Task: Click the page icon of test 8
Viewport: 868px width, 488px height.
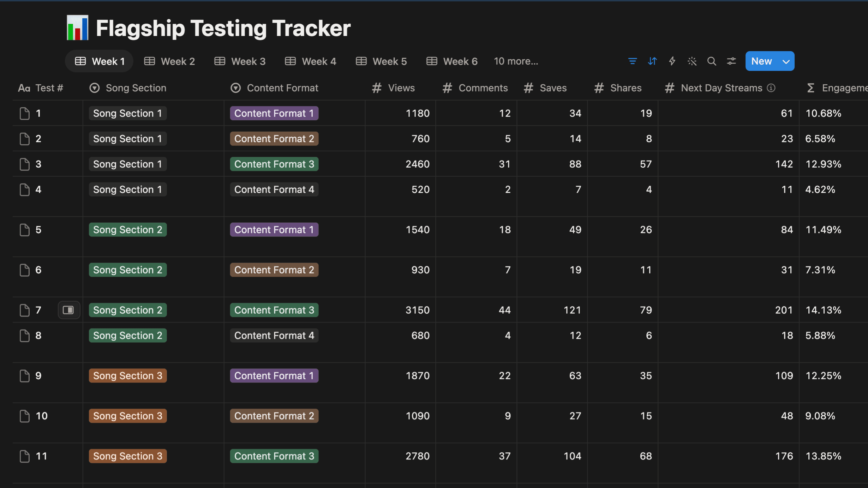Action: click(x=24, y=336)
